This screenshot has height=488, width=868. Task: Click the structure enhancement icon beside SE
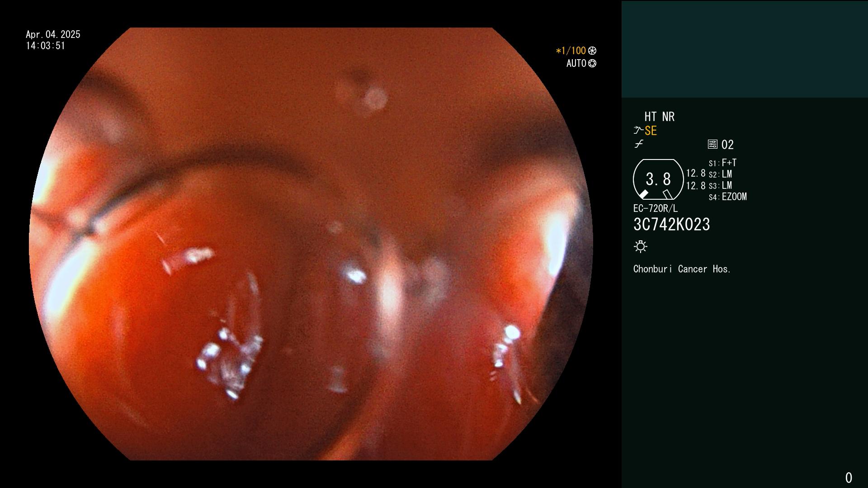click(x=638, y=130)
